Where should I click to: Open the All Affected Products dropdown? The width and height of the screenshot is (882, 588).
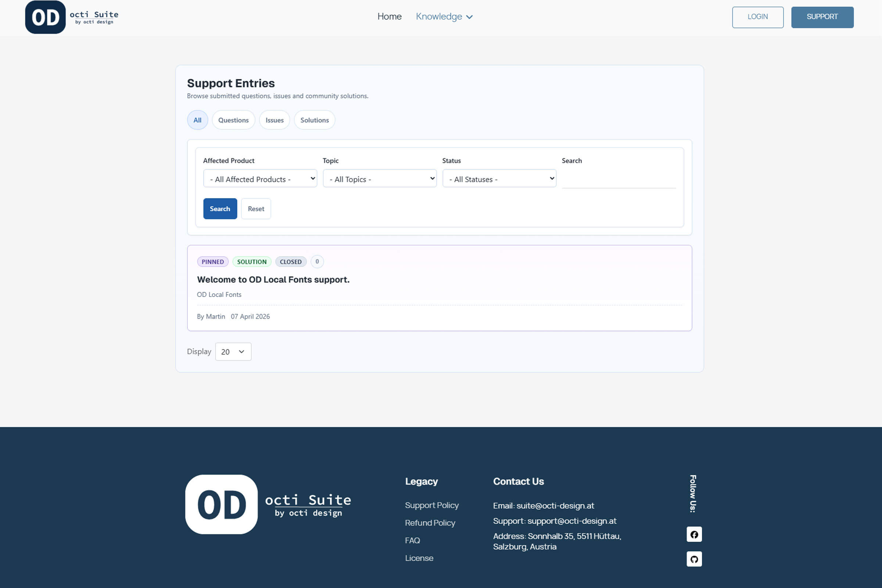260,179
